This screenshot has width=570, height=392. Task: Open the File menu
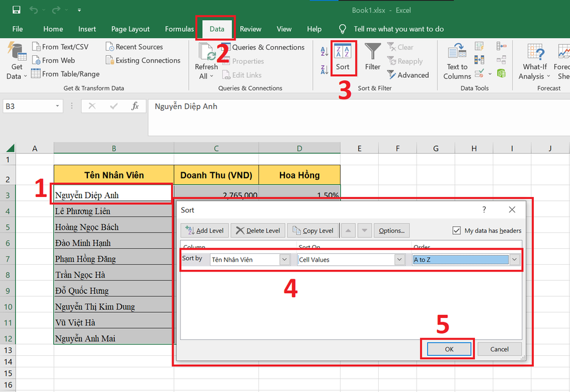click(18, 29)
